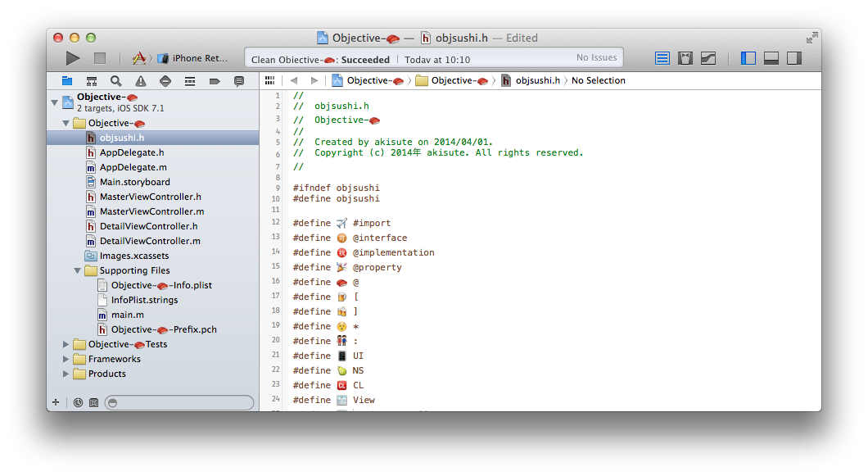Switch to the Symbol navigator

(x=92, y=81)
